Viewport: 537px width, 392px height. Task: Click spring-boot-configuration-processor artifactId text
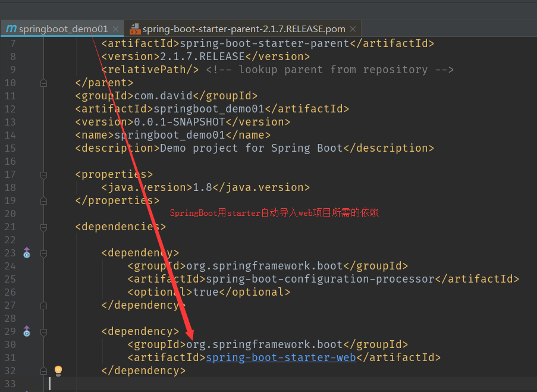320,279
